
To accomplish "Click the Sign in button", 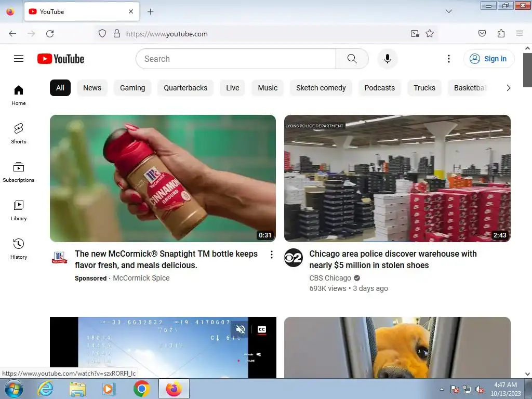I will pos(489,59).
